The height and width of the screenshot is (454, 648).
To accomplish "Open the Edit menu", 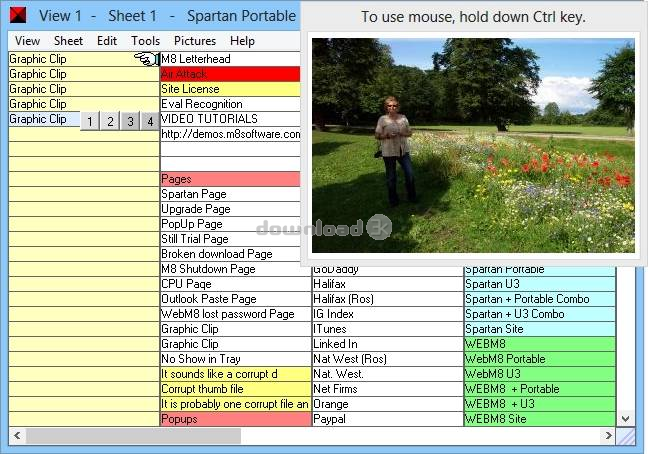I will tap(107, 41).
